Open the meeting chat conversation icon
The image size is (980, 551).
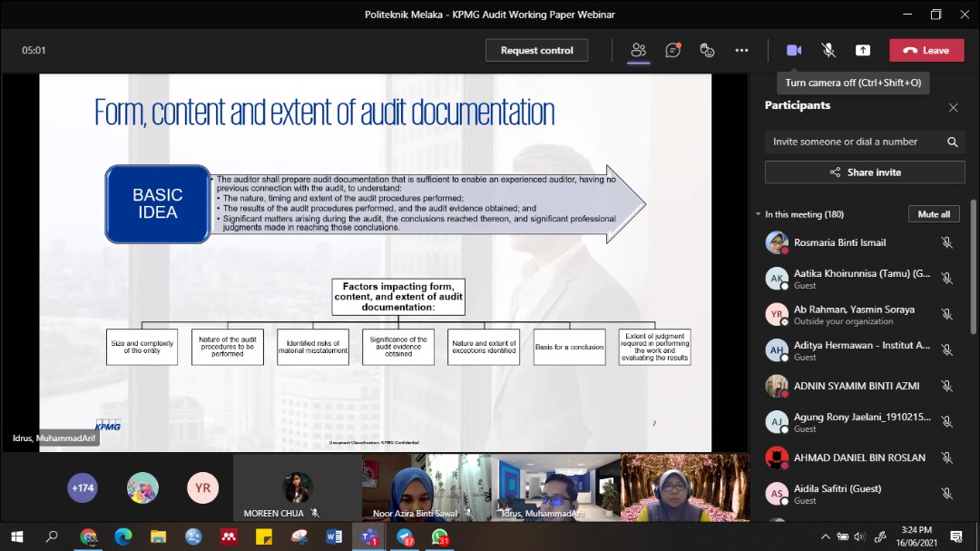(x=672, y=50)
